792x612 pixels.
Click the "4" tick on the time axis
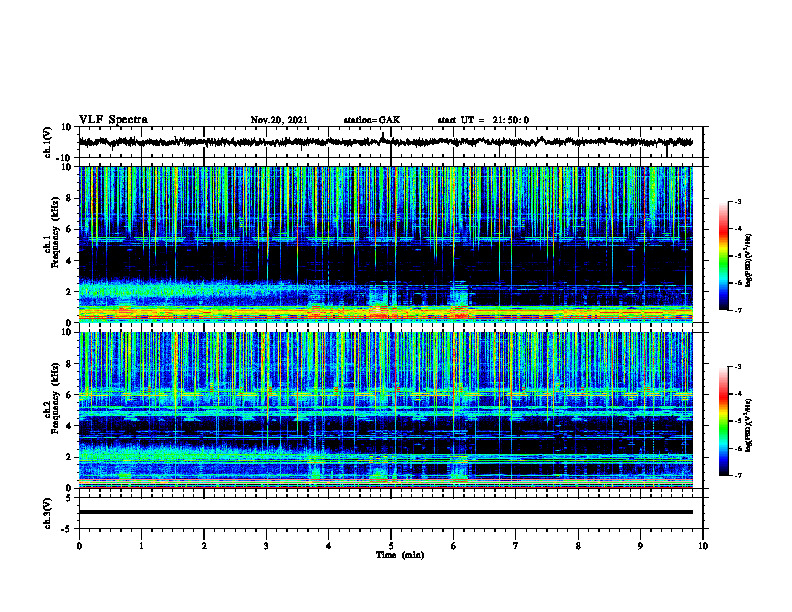(x=329, y=546)
